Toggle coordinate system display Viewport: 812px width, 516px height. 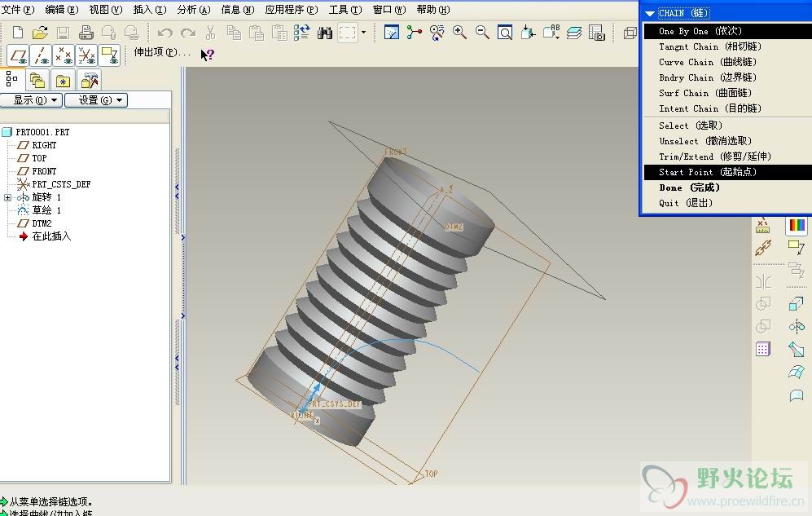pos(86,55)
